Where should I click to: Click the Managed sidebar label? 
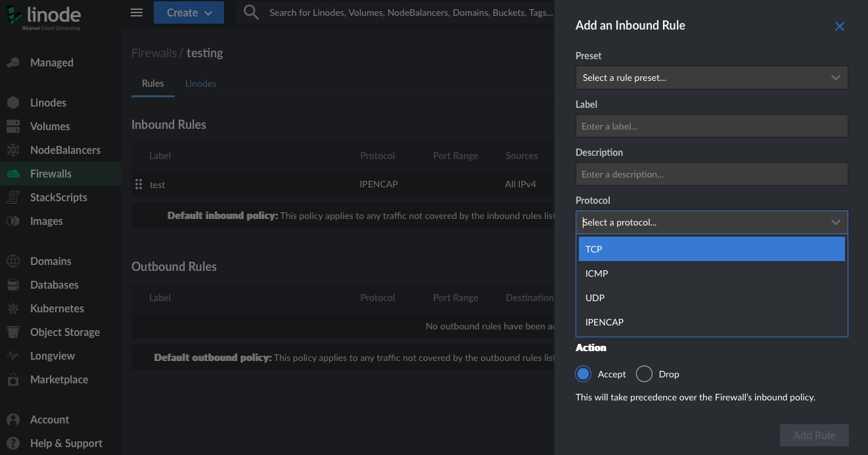click(52, 62)
